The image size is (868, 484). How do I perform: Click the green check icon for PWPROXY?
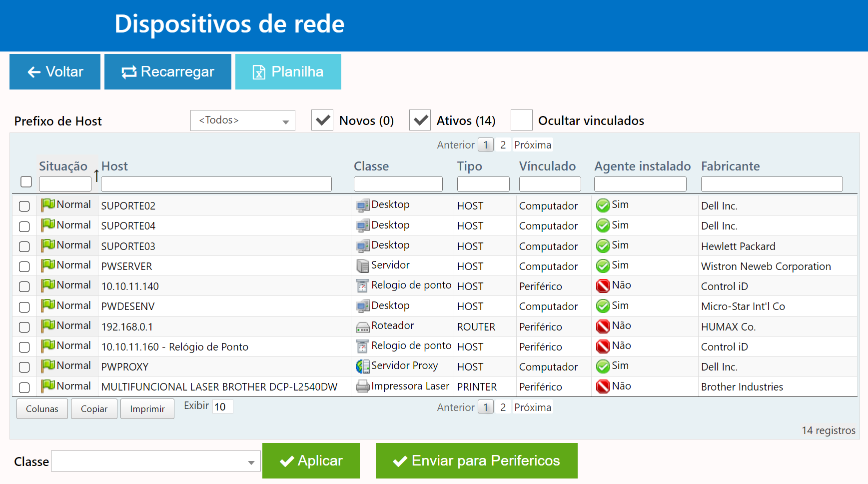click(x=603, y=366)
